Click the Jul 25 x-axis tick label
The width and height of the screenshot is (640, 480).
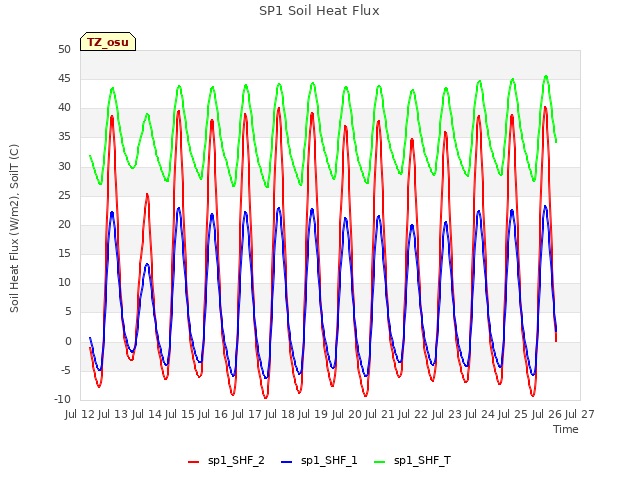514,414
